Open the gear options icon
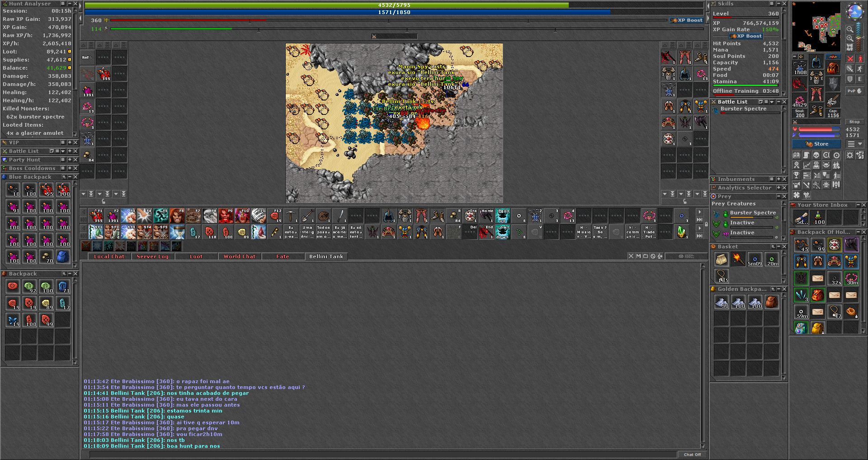Viewport: 868px width, 460px height. (x=850, y=155)
